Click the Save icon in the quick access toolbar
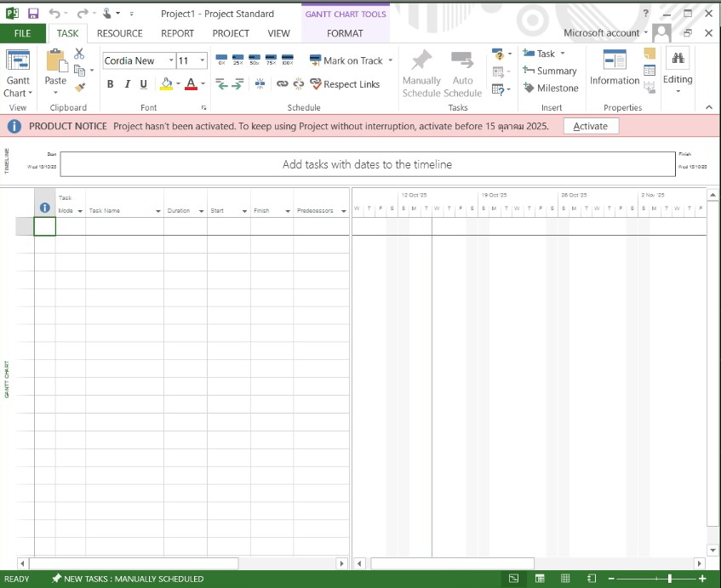Image resolution: width=721 pixels, height=588 pixels. (x=33, y=14)
